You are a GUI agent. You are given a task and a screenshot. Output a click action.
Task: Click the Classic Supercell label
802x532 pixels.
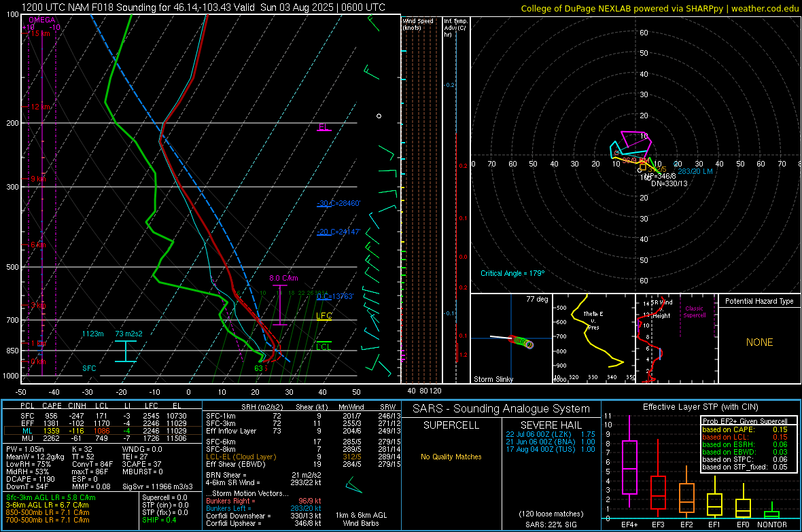point(695,312)
